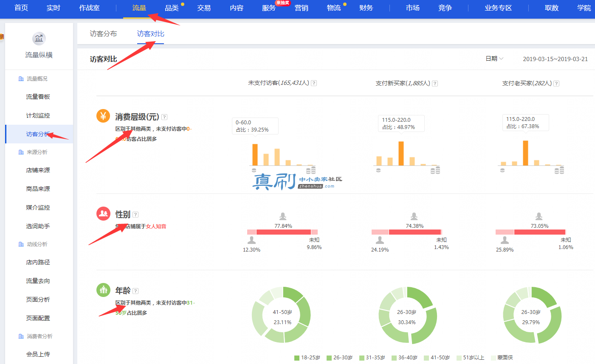Open help icon next to 支付新买家
Screen dimensions: 595x364
(435, 84)
